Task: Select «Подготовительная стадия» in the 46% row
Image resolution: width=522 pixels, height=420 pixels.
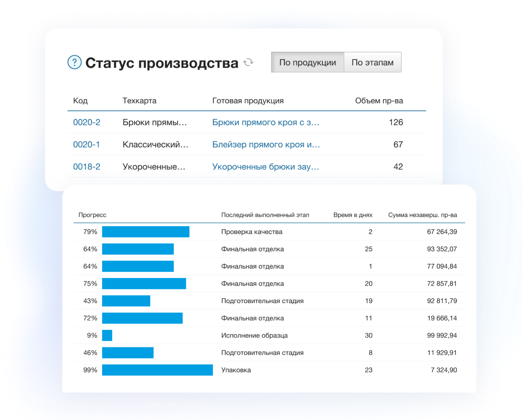Action: coord(262,353)
